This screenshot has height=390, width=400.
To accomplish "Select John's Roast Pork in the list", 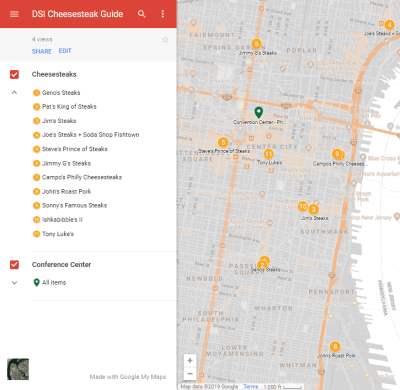I will click(x=62, y=192).
